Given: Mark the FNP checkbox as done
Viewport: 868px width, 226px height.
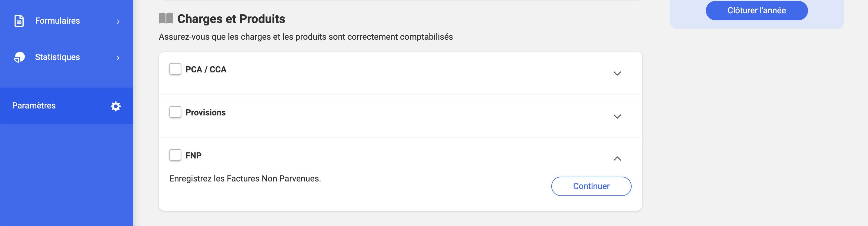Looking at the screenshot, I should [x=175, y=155].
